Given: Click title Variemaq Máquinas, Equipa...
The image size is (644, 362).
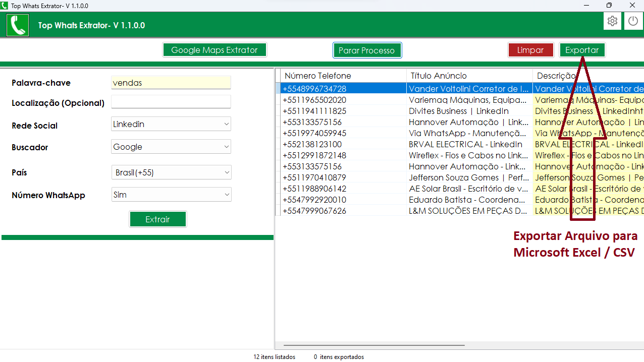Looking at the screenshot, I should (x=468, y=100).
